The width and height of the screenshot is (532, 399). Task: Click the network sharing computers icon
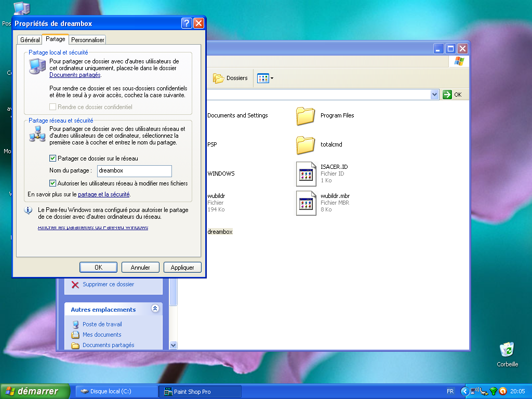(x=37, y=134)
